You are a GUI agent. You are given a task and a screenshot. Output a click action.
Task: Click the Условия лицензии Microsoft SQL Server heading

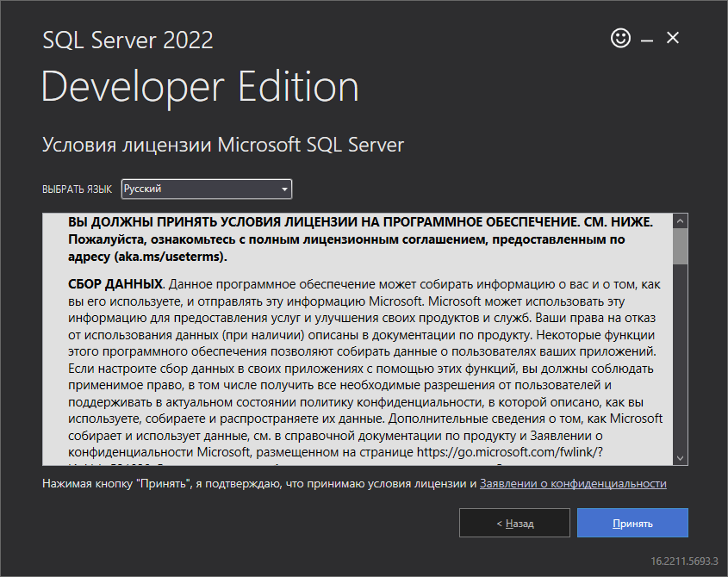tap(223, 145)
